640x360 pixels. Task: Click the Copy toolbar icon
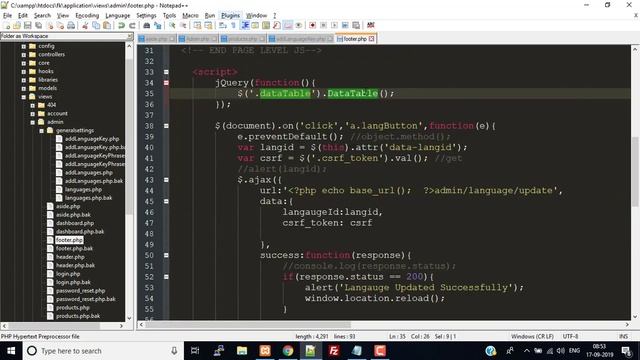pos(96,25)
